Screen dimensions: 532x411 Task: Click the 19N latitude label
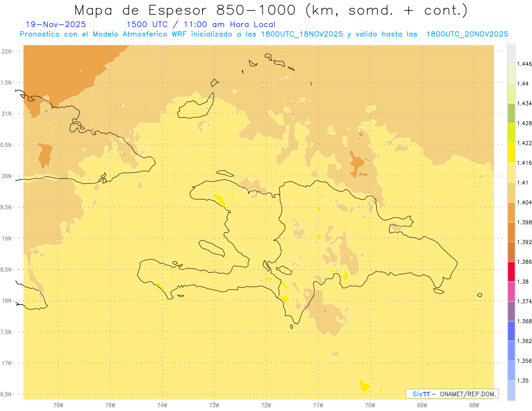[x=6, y=238]
